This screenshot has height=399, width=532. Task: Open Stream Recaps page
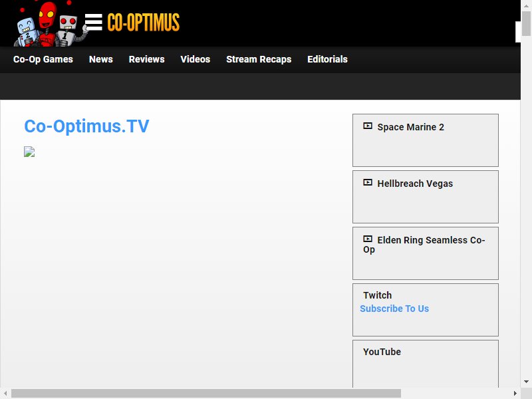[x=259, y=59]
